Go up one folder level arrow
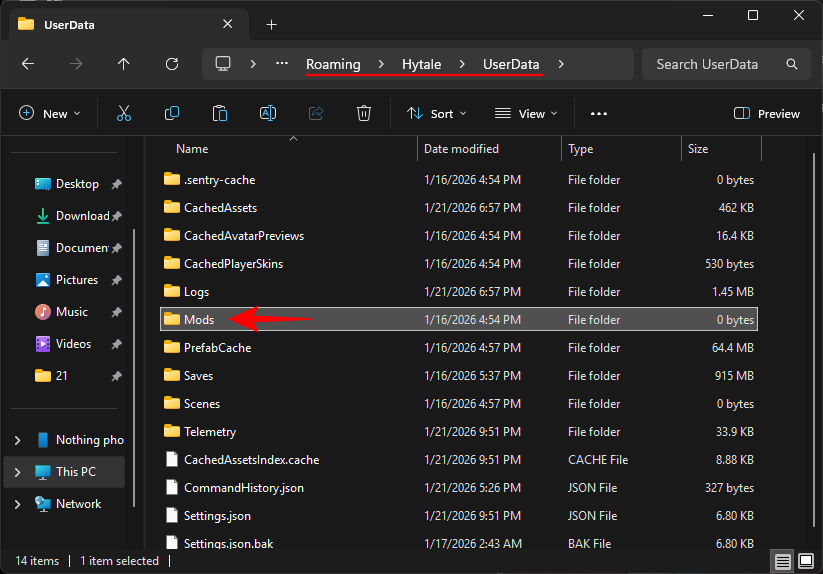Screen dimensions: 823x574 (x=124, y=64)
